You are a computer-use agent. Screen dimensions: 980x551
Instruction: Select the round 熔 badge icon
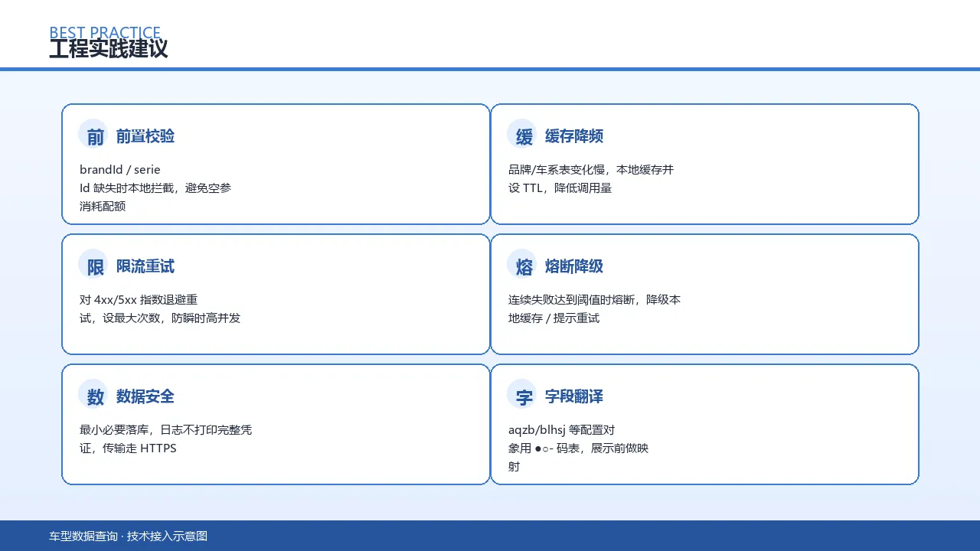(523, 265)
